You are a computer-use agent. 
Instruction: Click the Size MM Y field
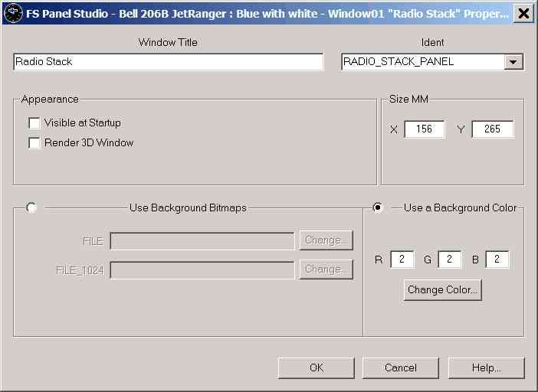493,129
